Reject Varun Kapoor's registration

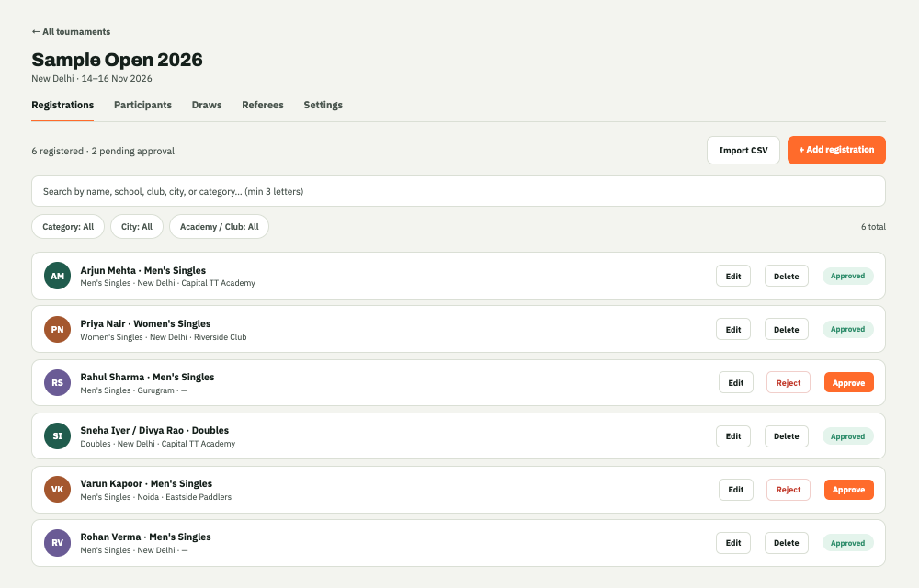pos(789,489)
